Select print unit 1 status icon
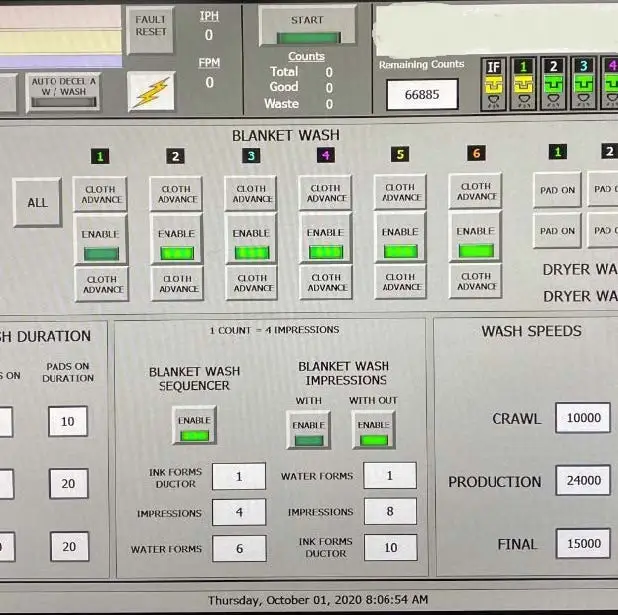Screen dimensions: 618x615 [522, 87]
